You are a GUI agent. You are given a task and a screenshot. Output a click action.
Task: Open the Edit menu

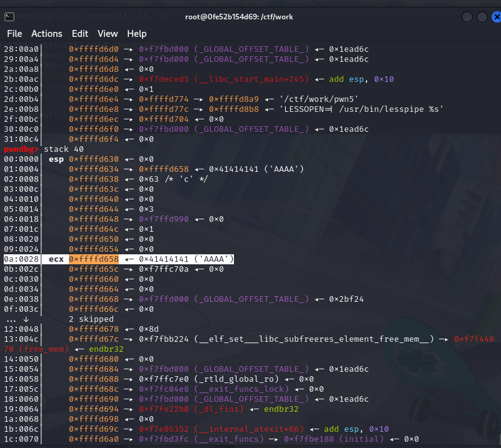(x=80, y=33)
